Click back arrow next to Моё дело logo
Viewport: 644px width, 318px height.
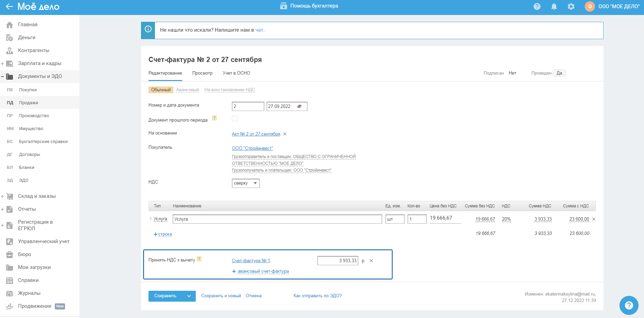point(9,6)
